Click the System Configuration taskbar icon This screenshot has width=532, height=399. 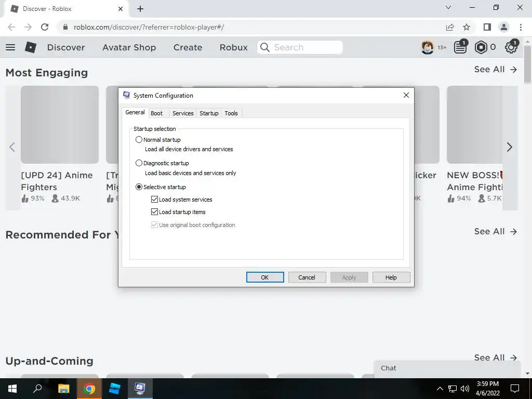pos(140,388)
